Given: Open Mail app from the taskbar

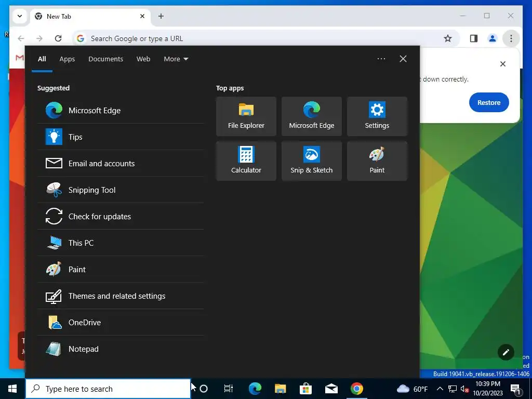Looking at the screenshot, I should tap(331, 389).
